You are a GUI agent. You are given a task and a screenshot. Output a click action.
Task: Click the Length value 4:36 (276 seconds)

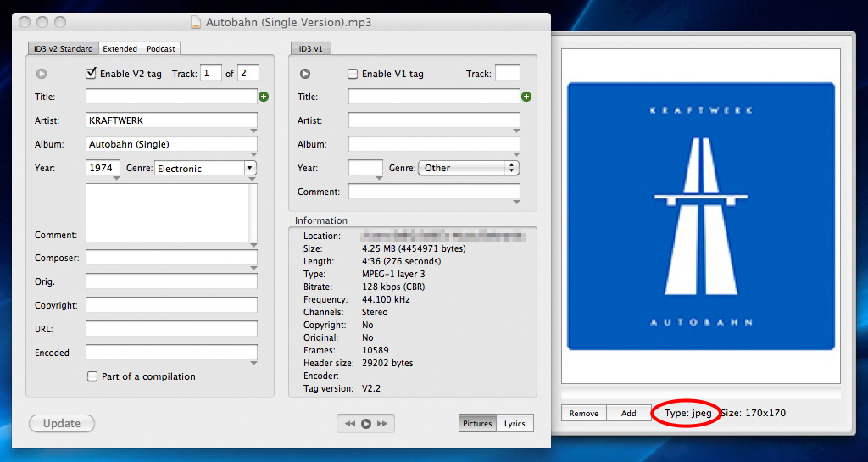click(x=401, y=262)
